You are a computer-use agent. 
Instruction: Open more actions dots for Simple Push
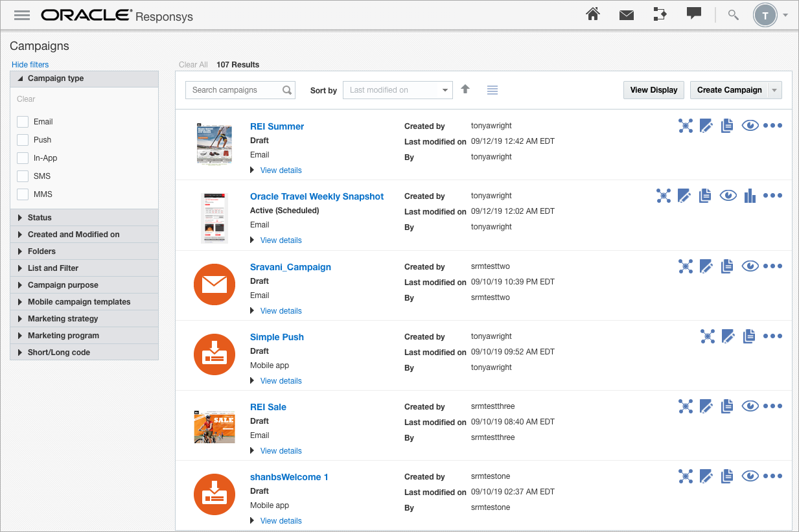772,336
